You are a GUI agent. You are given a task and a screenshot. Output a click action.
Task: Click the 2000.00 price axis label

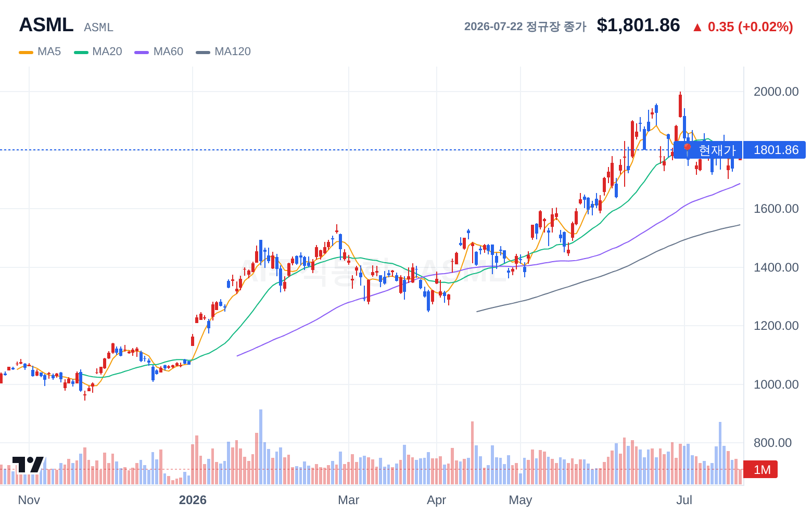coord(776,92)
